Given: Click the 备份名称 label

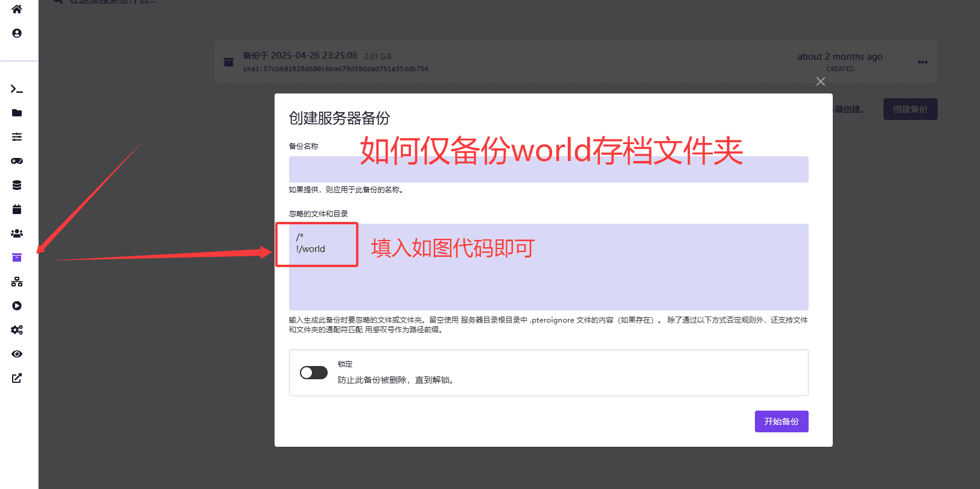Looking at the screenshot, I should pos(304,147).
